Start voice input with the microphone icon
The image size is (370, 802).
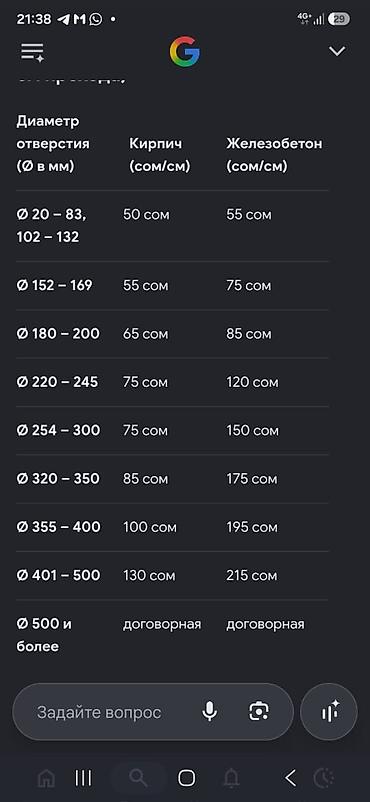tap(209, 711)
